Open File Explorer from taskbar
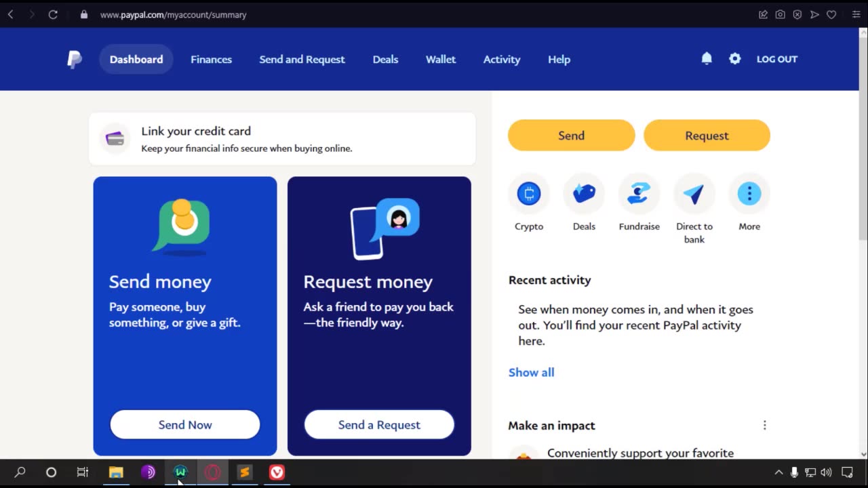 (116, 472)
